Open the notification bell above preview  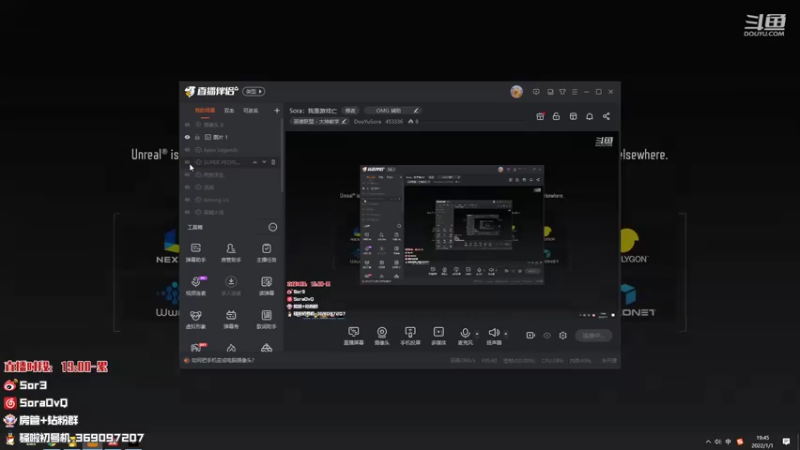tap(589, 116)
